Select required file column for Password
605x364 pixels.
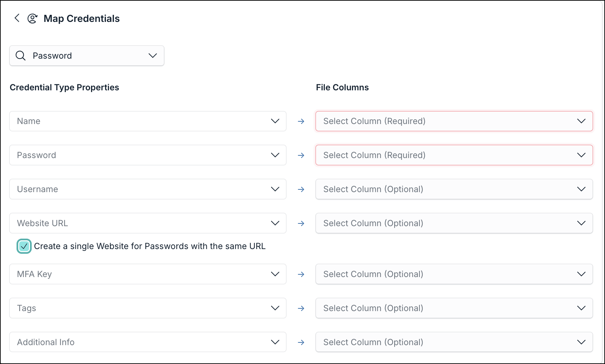454,155
